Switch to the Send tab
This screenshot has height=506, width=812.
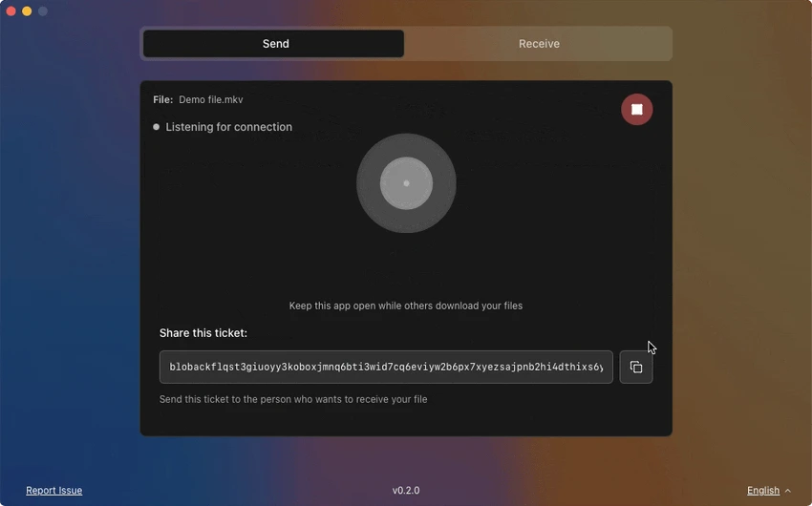point(274,44)
